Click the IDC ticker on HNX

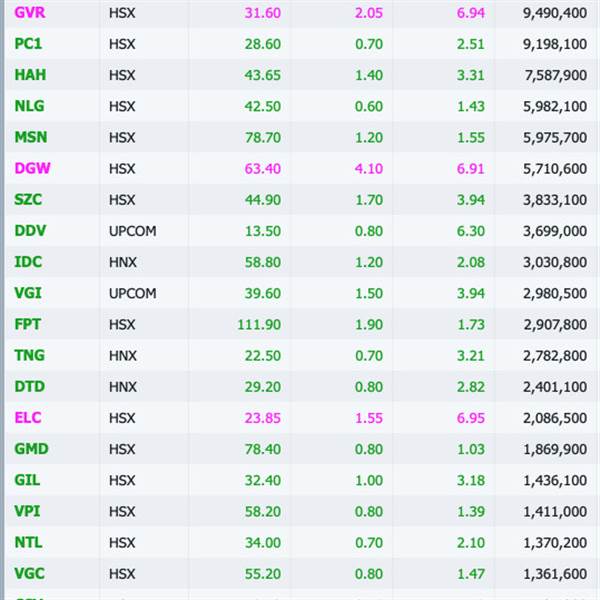(x=28, y=262)
